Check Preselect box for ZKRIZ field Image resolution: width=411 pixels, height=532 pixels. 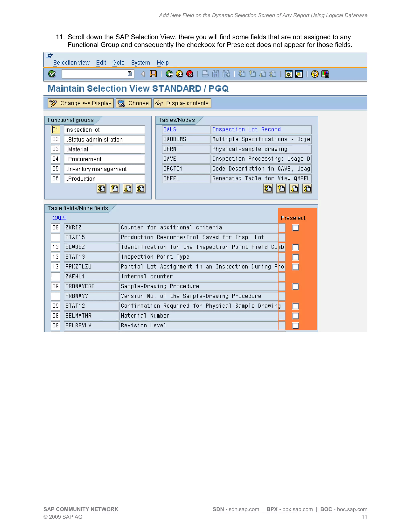[295, 228]
